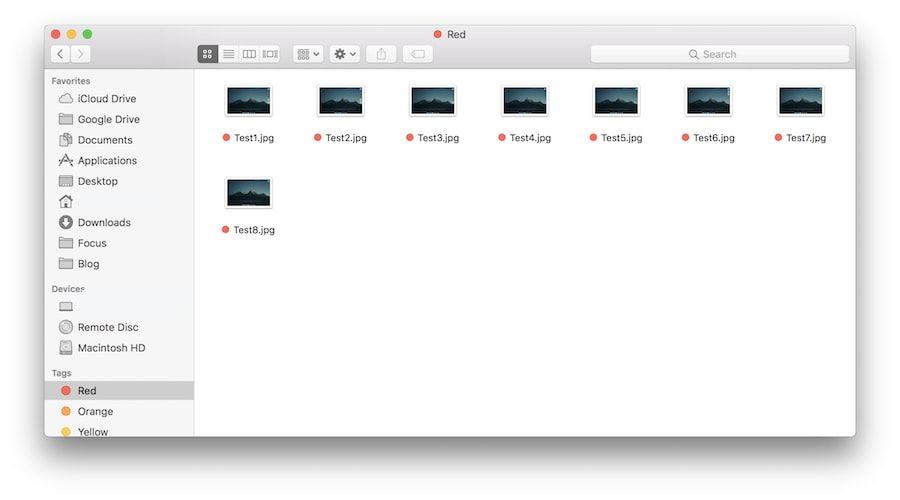Select Applications in Favorites
This screenshot has width=900, height=500.
point(107,161)
